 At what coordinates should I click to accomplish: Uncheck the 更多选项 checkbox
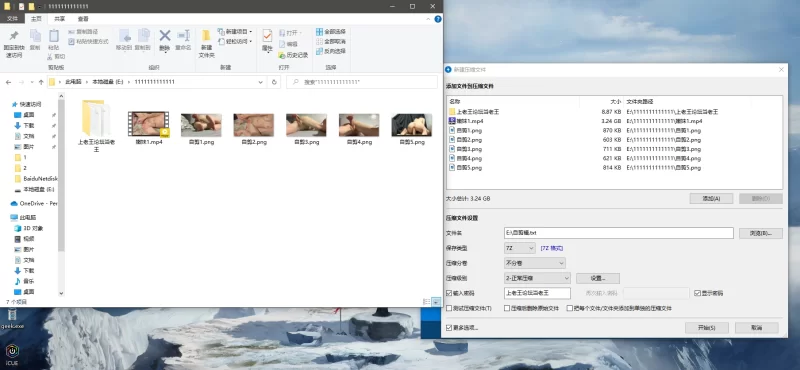pos(449,328)
